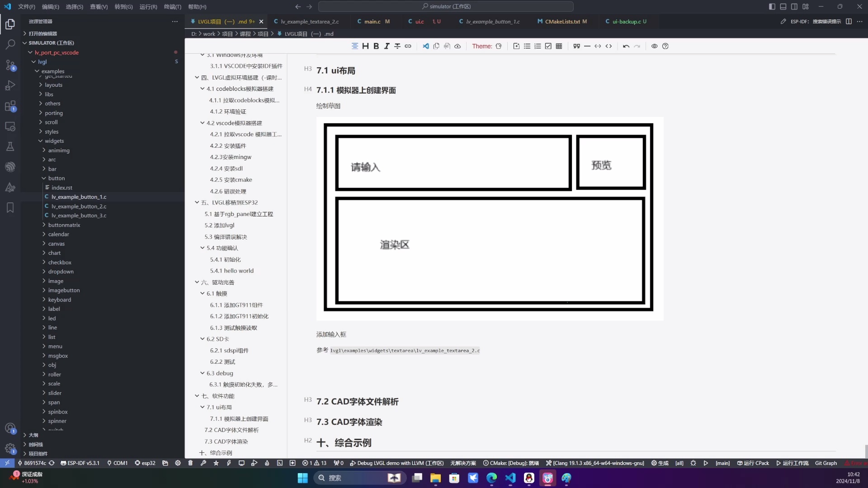Toggle italic formatting in markdown toolbar
Image resolution: width=868 pixels, height=488 pixels.
(387, 46)
